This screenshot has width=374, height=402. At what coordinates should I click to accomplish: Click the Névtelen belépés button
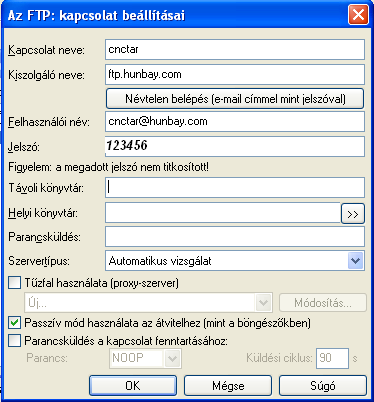click(x=235, y=99)
